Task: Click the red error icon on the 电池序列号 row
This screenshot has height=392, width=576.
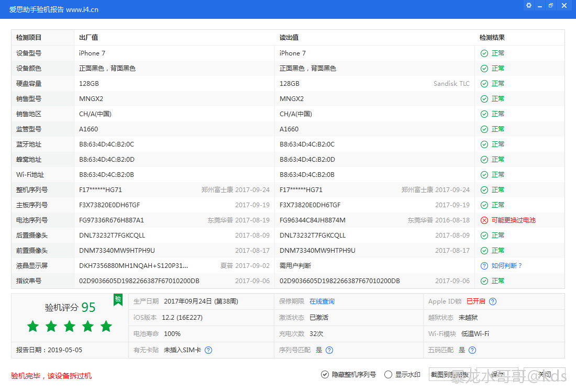Action: (484, 220)
